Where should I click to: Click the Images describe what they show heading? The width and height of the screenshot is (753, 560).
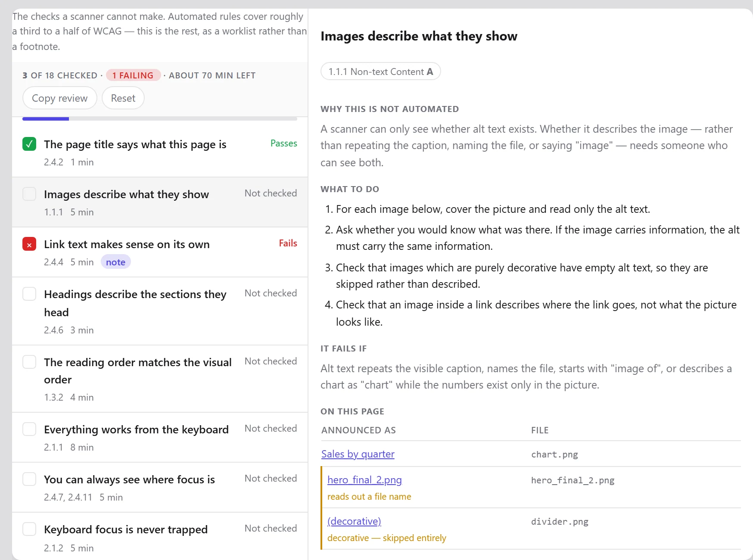[x=419, y=36]
